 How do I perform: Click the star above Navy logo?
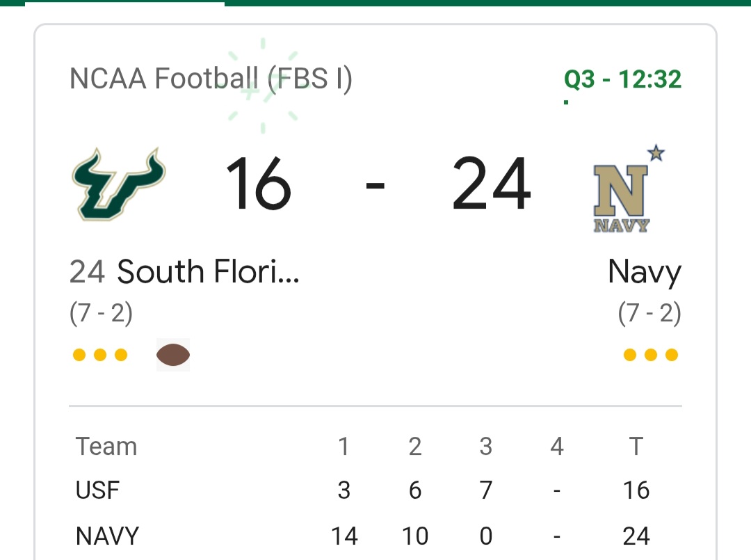(x=656, y=153)
